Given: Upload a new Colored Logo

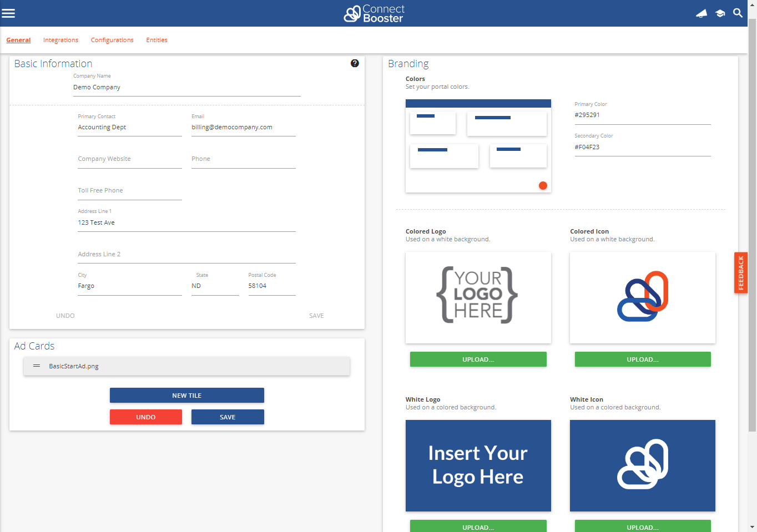Looking at the screenshot, I should point(478,359).
